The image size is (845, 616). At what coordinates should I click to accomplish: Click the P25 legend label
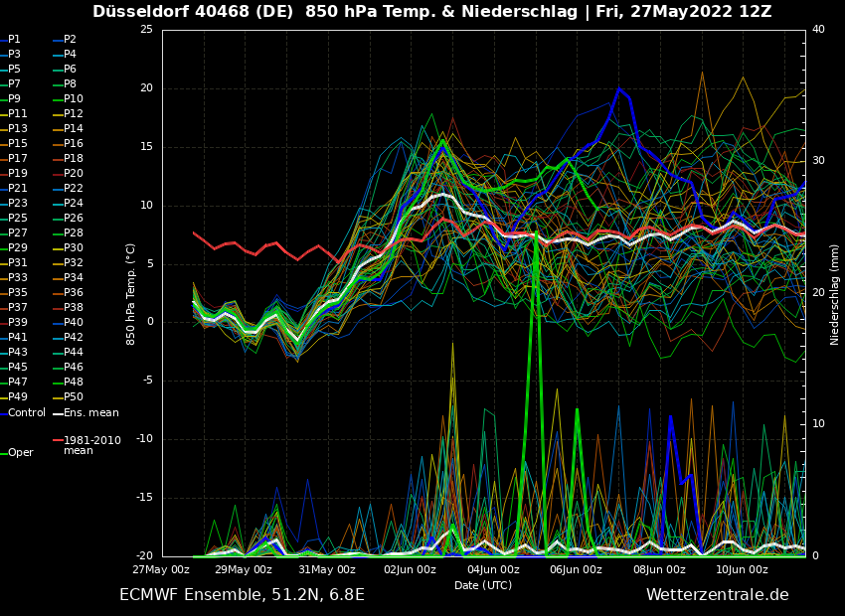coord(17,219)
